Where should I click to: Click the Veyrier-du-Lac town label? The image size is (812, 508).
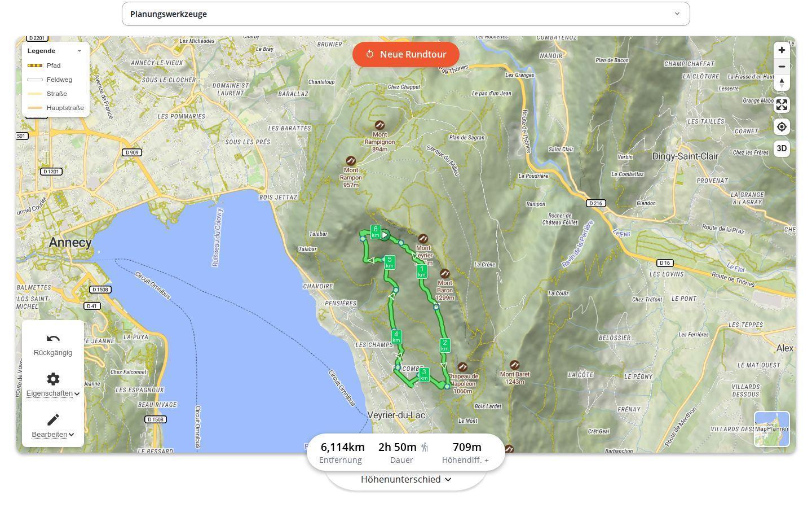[x=396, y=415]
